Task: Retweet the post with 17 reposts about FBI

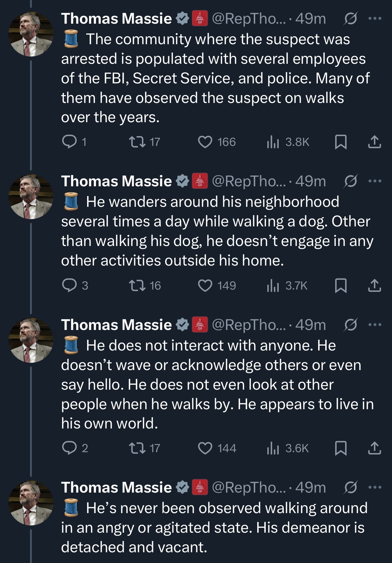Action: coord(137,142)
